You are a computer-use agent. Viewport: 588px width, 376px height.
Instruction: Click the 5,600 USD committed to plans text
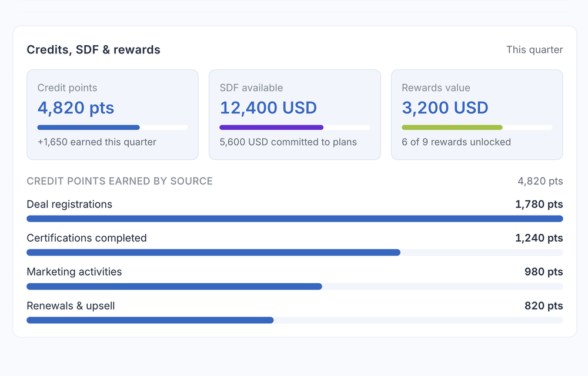tap(288, 142)
